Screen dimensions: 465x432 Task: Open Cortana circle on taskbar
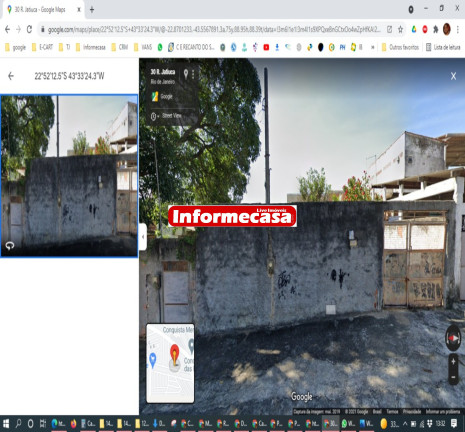coord(30,424)
